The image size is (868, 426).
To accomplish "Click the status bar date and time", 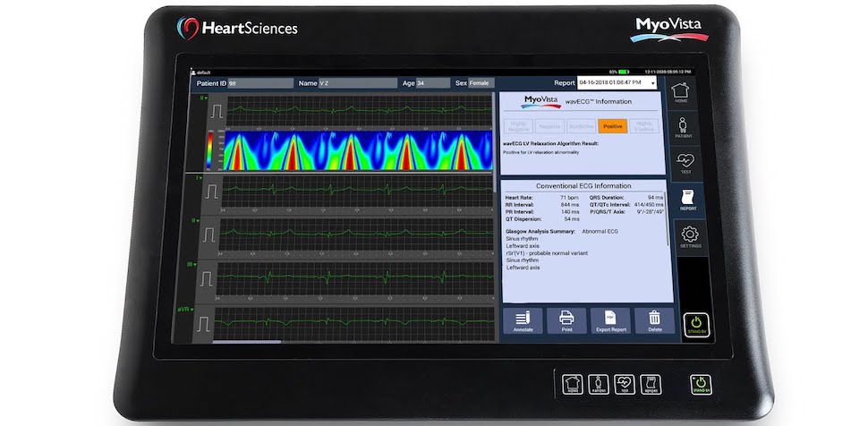I will tap(667, 72).
